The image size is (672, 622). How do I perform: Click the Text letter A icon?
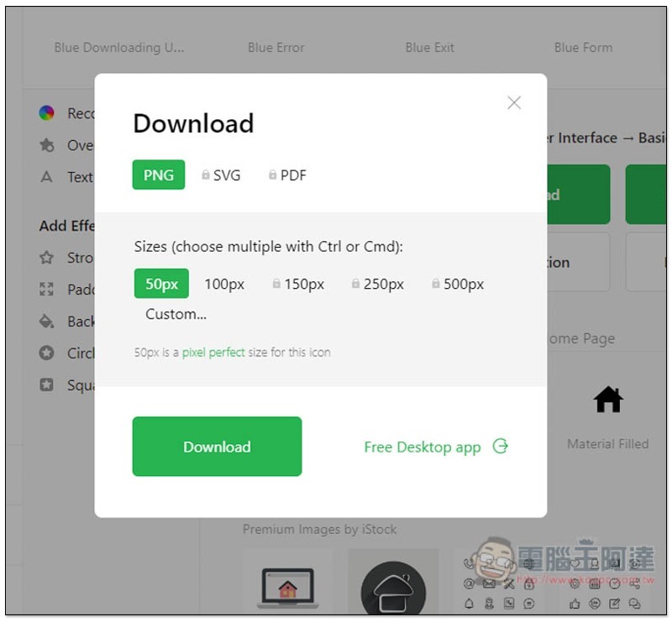click(x=46, y=177)
